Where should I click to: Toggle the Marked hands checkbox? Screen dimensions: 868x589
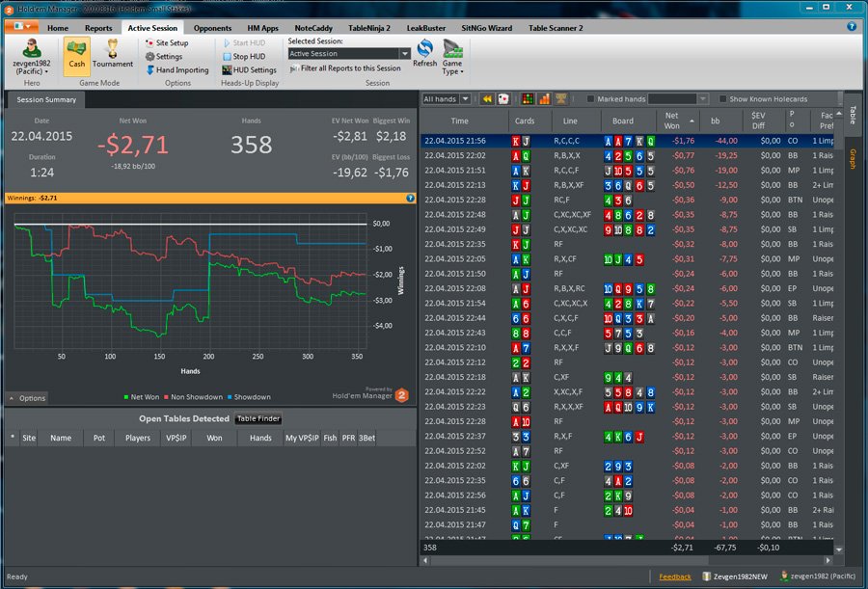590,99
